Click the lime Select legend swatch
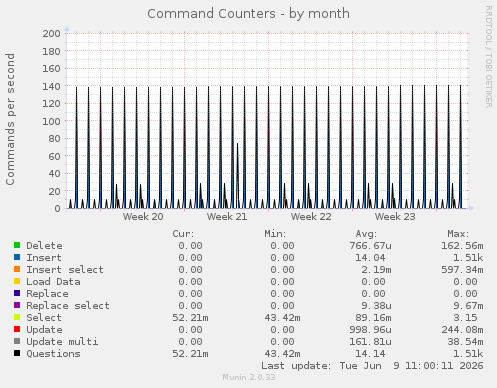 click(17, 317)
